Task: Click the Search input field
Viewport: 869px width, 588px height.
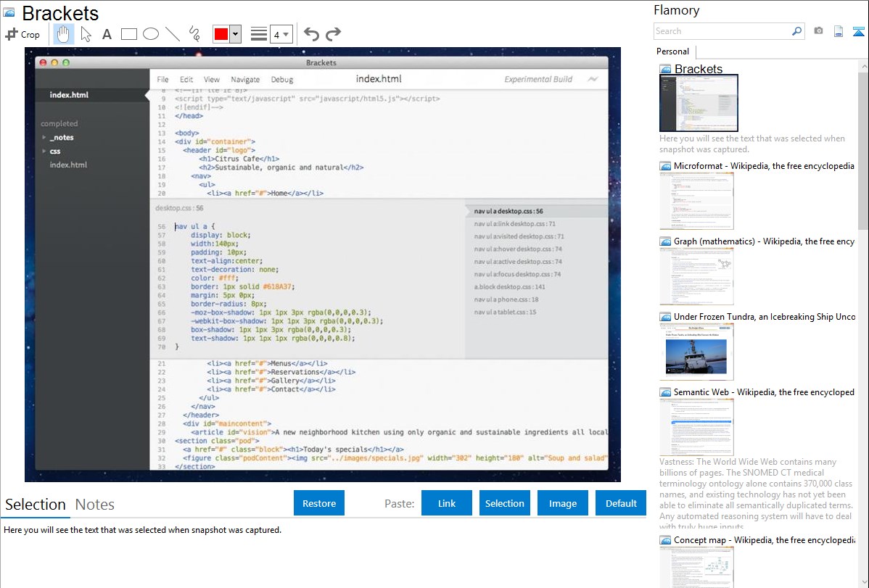Action: pyautogui.click(x=722, y=31)
